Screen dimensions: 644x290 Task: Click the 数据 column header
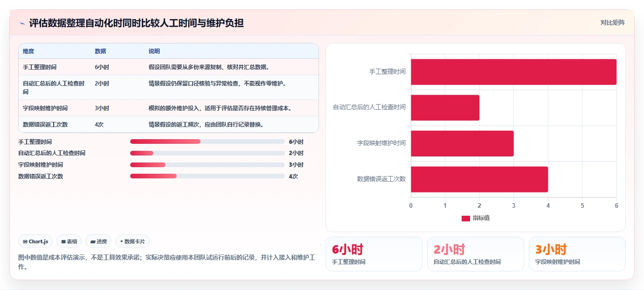tap(100, 51)
